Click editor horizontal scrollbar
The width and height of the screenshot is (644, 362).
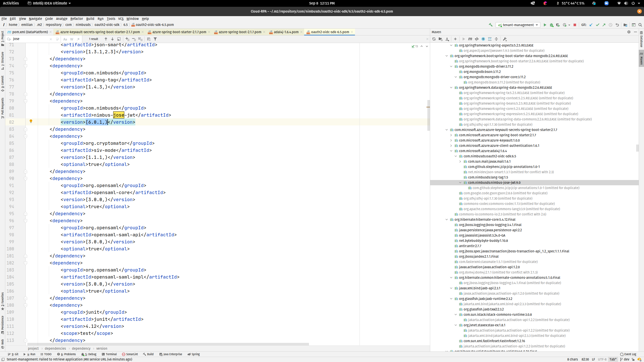[x=168, y=344]
